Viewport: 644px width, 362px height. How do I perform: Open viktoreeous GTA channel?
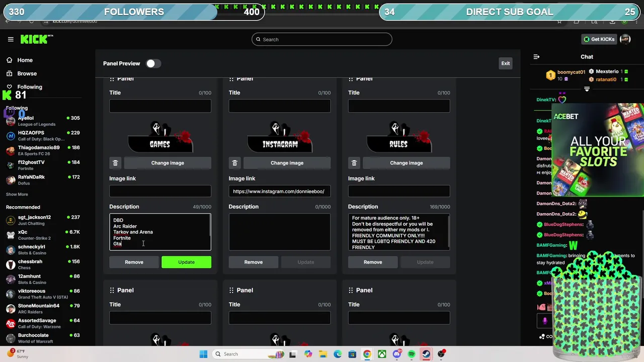pyautogui.click(x=43, y=294)
